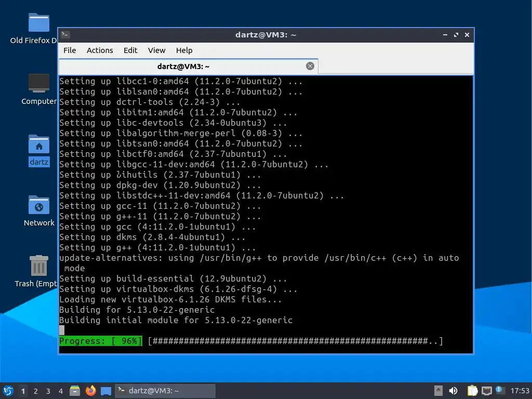532x399 pixels.
Task: Click 'Building initial module for 5.13.0-22-generic'
Action: (x=176, y=320)
